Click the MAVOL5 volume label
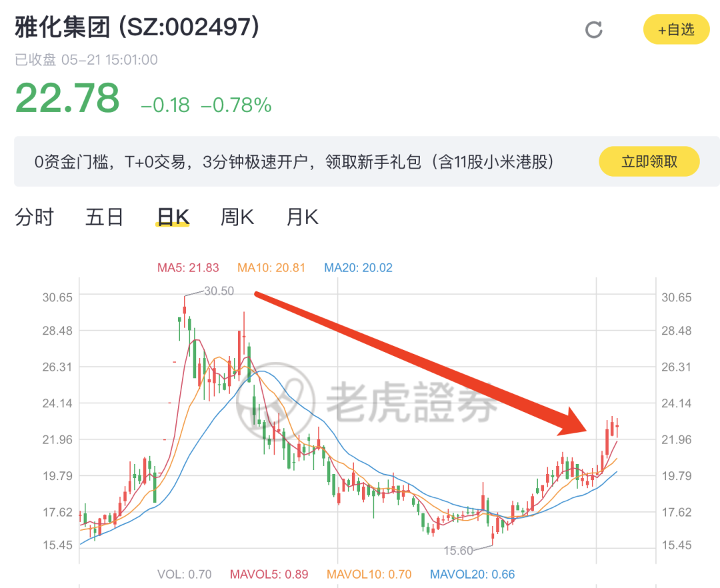This screenshot has width=720, height=588. (x=269, y=574)
